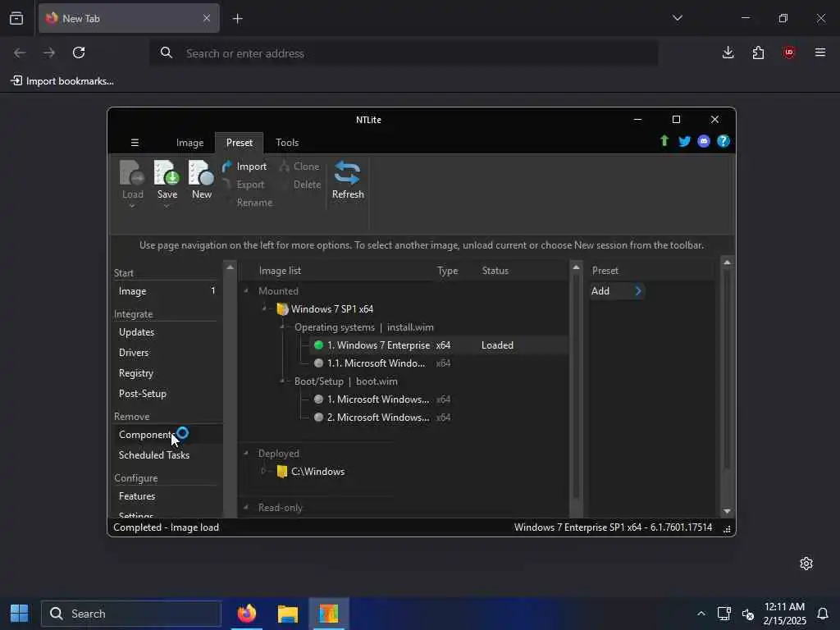This screenshot has height=630, width=840.
Task: Click the Status column header
Action: 495,271
